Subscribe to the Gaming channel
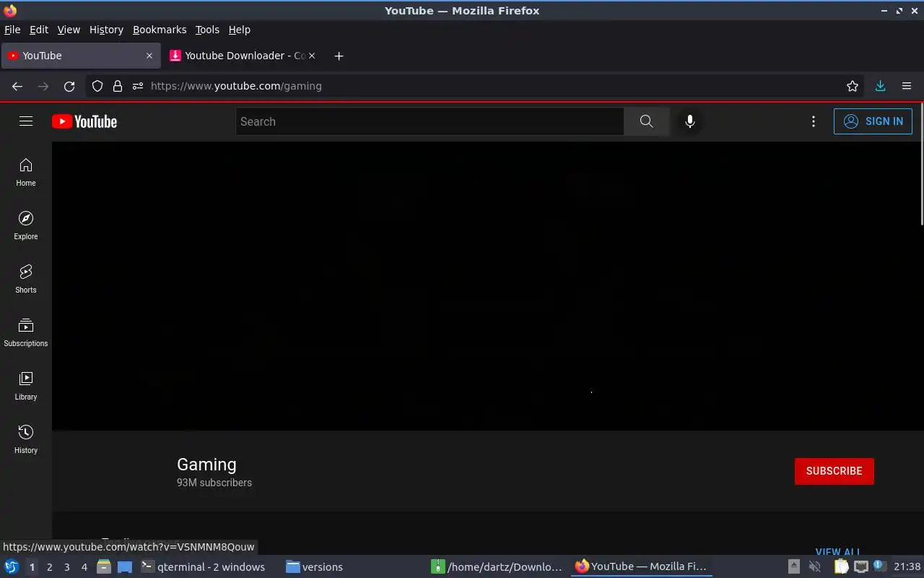924x578 pixels. tap(834, 471)
